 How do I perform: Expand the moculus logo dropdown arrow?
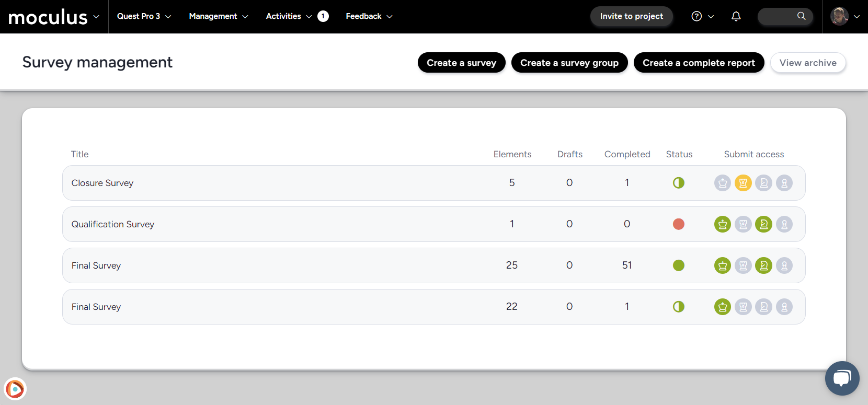click(96, 16)
